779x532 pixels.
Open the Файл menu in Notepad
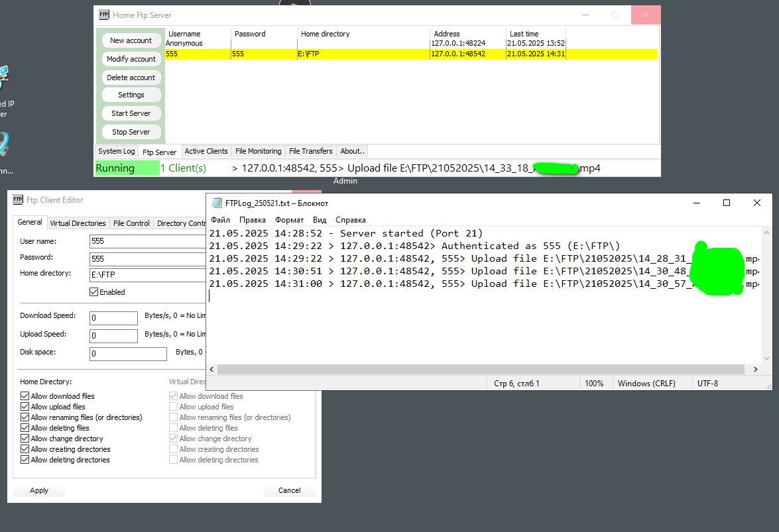(x=220, y=220)
